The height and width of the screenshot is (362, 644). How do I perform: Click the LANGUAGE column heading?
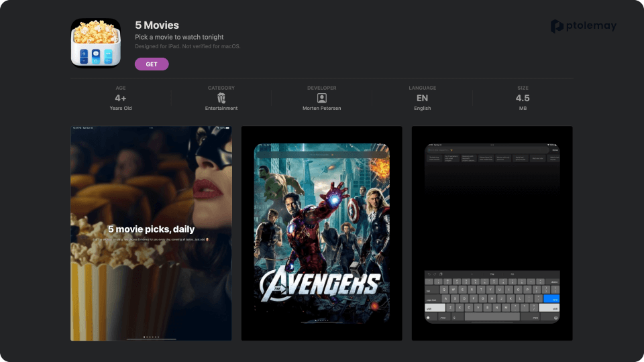422,88
